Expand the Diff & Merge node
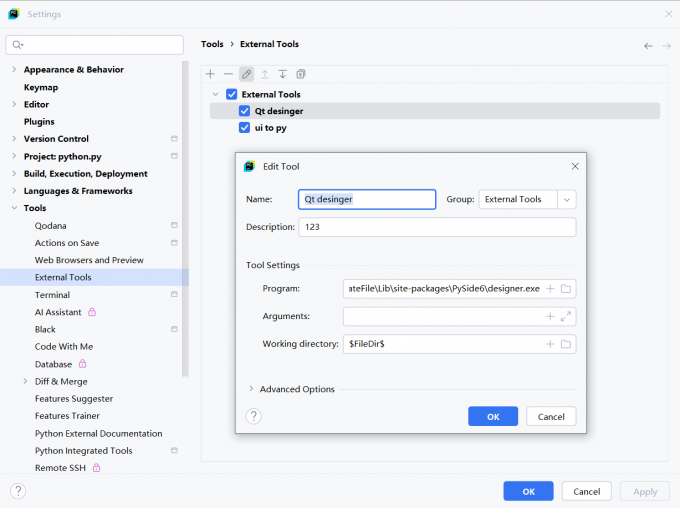This screenshot has height=508, width=680. click(x=25, y=381)
